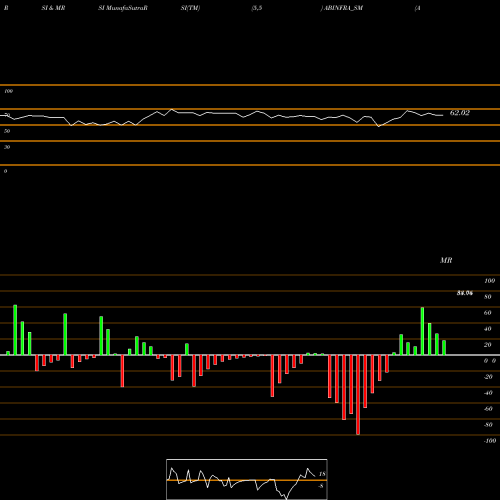
Task: Click the '-8' label in mini chart
Action: 321,486
